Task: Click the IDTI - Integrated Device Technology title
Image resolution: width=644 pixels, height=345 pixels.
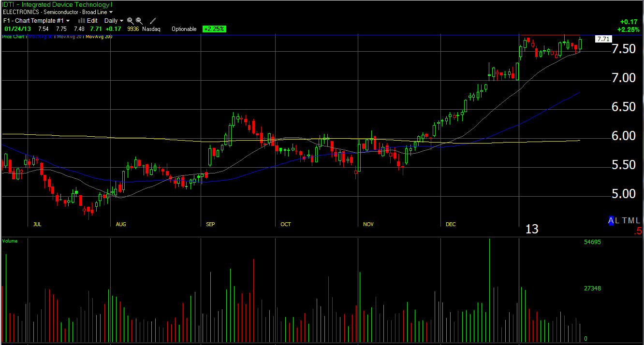Action: pos(58,4)
